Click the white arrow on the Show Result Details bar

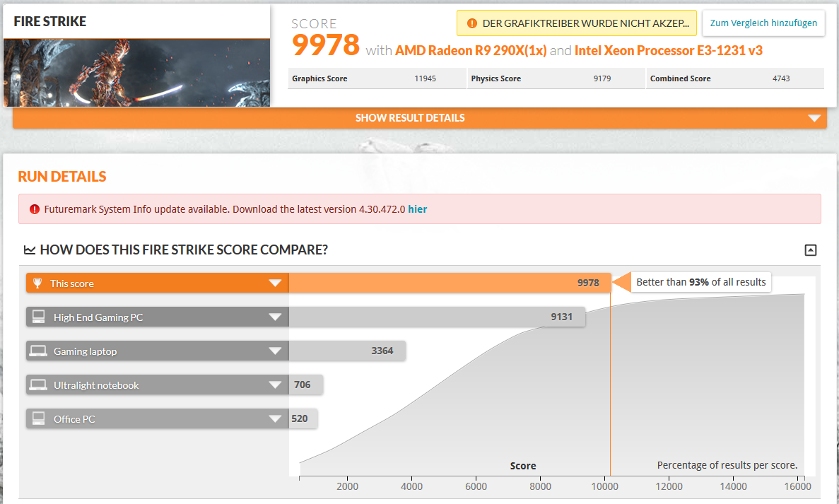814,118
